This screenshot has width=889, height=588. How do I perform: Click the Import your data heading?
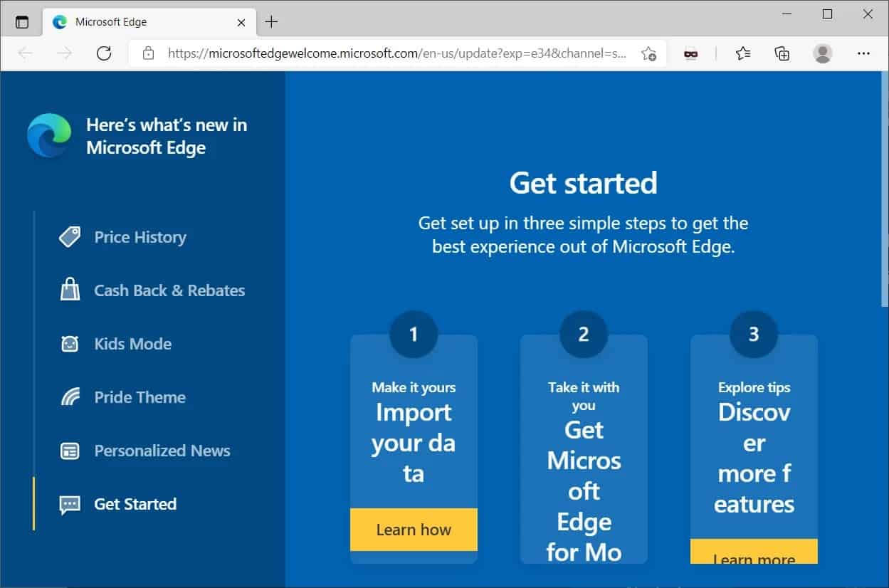point(414,443)
